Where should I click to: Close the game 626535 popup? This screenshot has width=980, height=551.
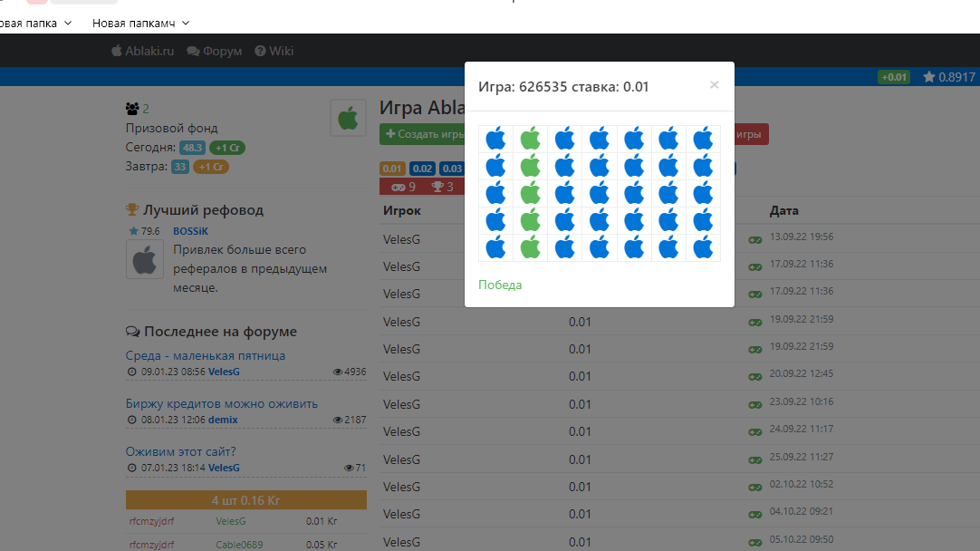714,85
